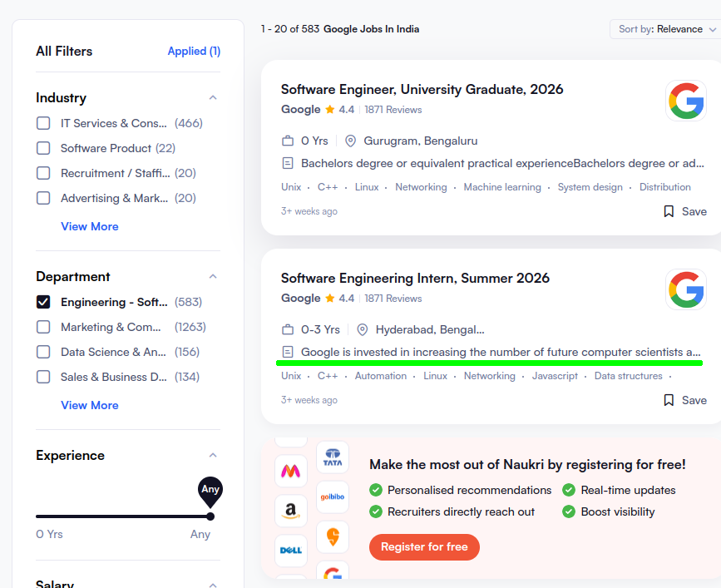Screen dimensions: 721x588
Task: Check Data Science & An... department filter
Action: point(43,352)
